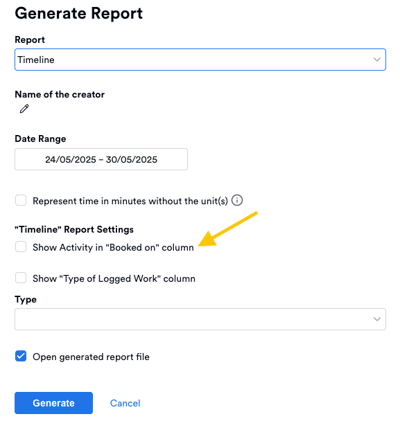Image resolution: width=400 pixels, height=421 pixels.
Task: Enable Represent time in minutes checkbox
Action: (x=21, y=201)
